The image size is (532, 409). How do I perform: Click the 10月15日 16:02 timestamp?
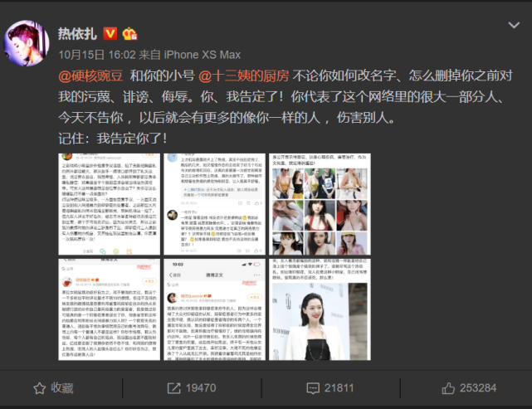97,55
